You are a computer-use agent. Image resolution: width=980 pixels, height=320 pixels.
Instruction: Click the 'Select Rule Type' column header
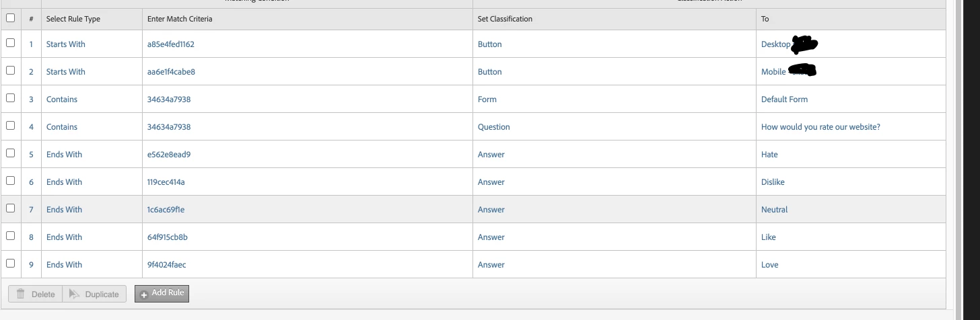pyautogui.click(x=73, y=19)
